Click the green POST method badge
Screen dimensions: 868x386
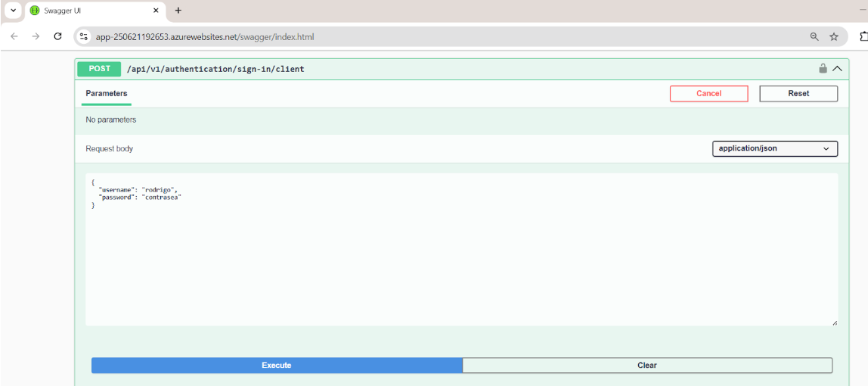click(99, 69)
